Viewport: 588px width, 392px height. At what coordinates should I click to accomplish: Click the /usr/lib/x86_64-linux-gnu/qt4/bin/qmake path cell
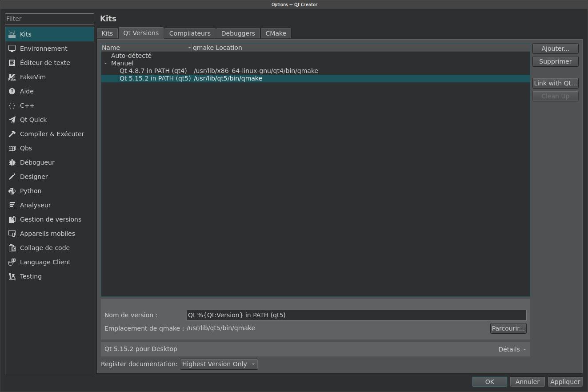pos(256,71)
